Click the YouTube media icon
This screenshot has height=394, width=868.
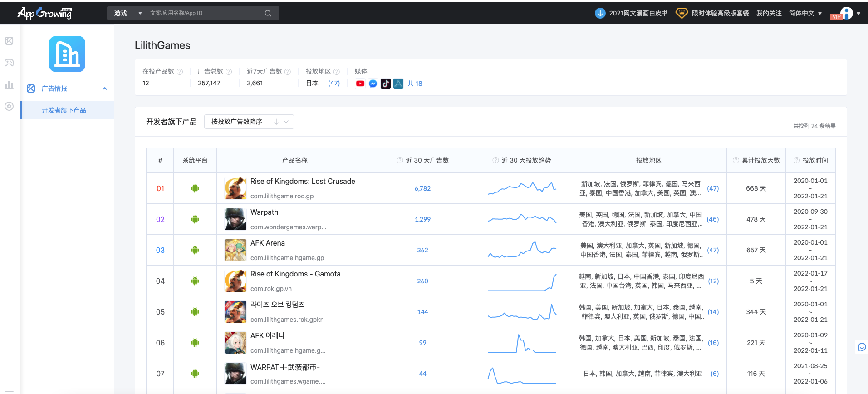pyautogui.click(x=360, y=84)
